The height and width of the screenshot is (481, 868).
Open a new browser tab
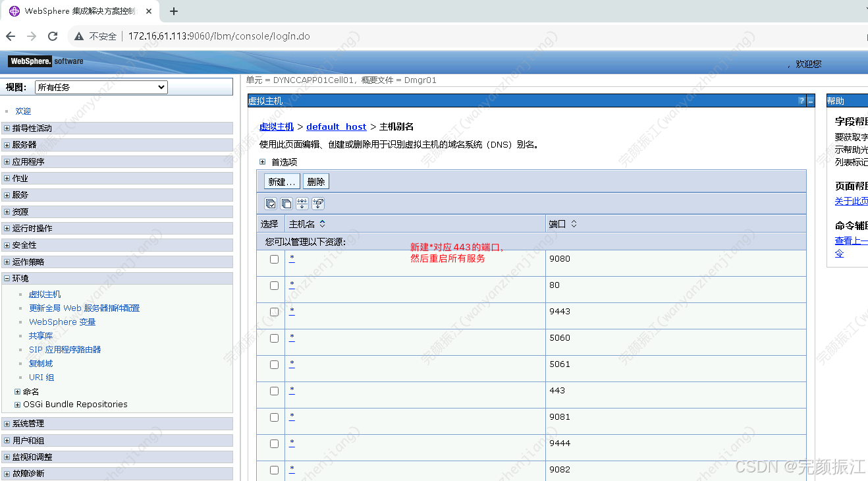pyautogui.click(x=174, y=11)
